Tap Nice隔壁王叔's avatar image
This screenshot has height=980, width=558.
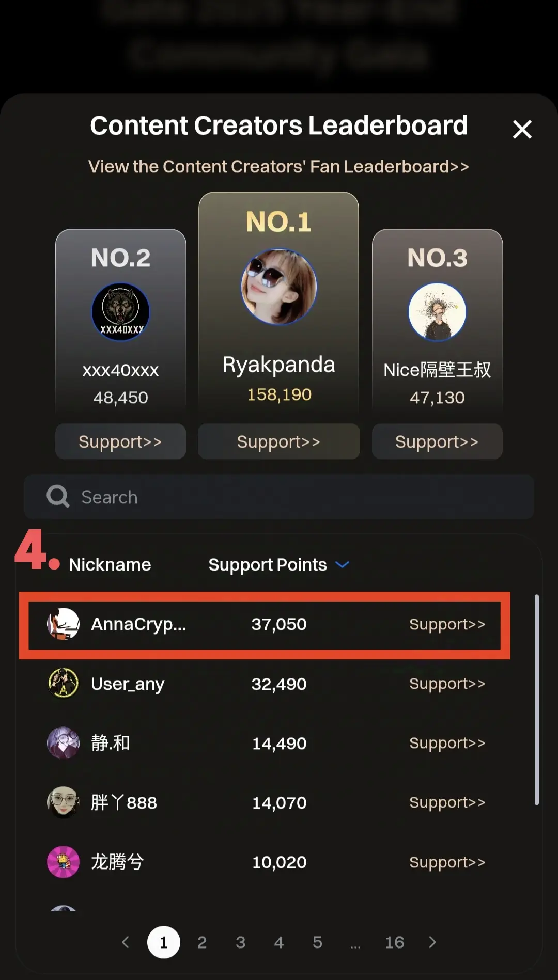pos(437,312)
